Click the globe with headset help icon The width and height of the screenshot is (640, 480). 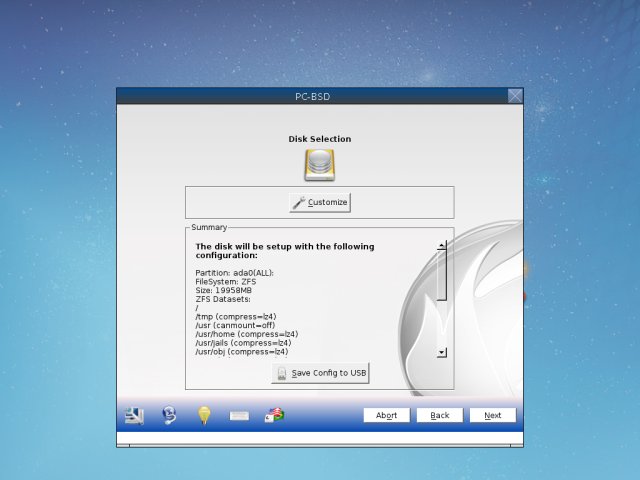click(x=169, y=416)
